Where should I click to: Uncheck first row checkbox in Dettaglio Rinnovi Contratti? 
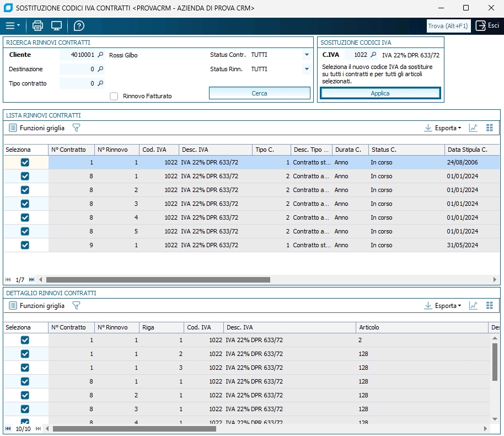coord(25,340)
